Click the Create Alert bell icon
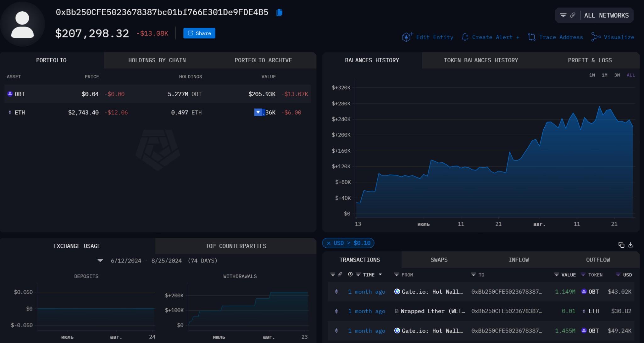The height and width of the screenshot is (343, 644). pyautogui.click(x=465, y=37)
